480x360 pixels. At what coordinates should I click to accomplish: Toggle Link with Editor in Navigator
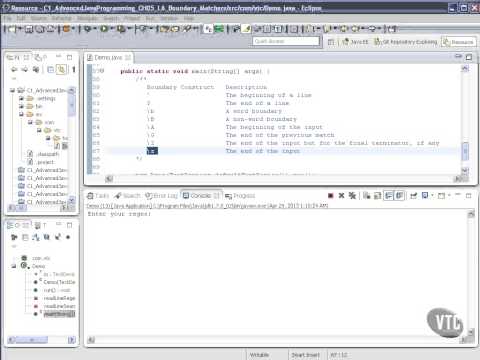[x=61, y=69]
